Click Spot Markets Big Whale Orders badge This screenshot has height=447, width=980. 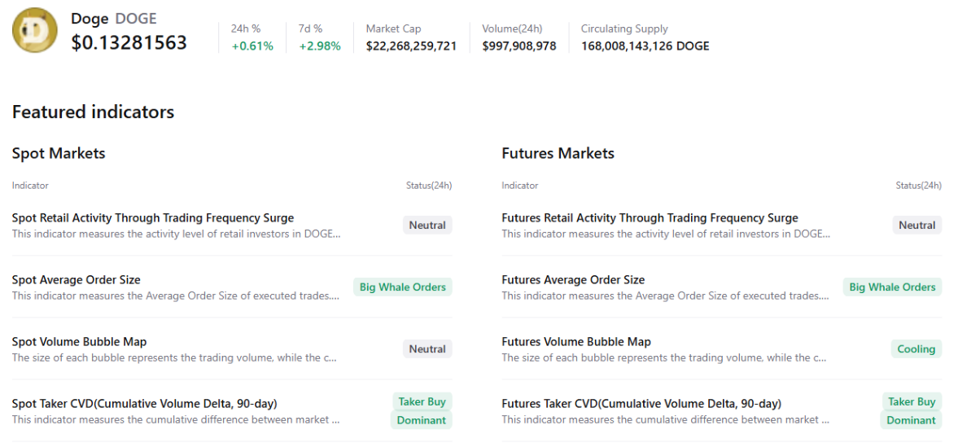click(402, 287)
